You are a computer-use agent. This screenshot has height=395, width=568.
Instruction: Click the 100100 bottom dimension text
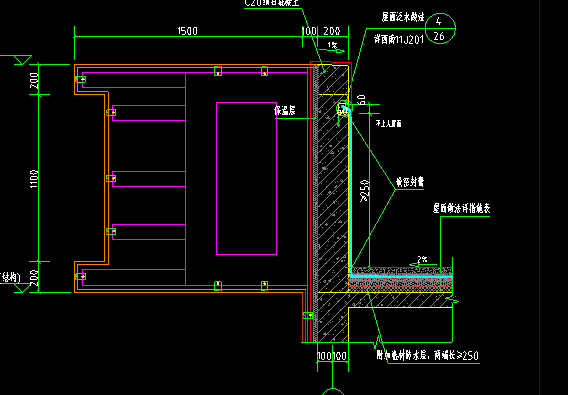pos(332,356)
